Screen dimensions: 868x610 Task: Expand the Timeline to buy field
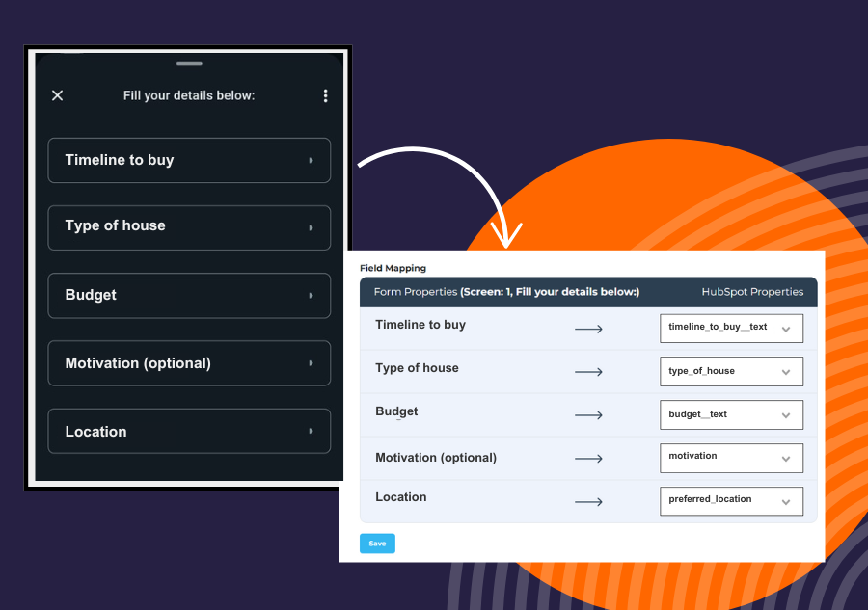pos(189,160)
